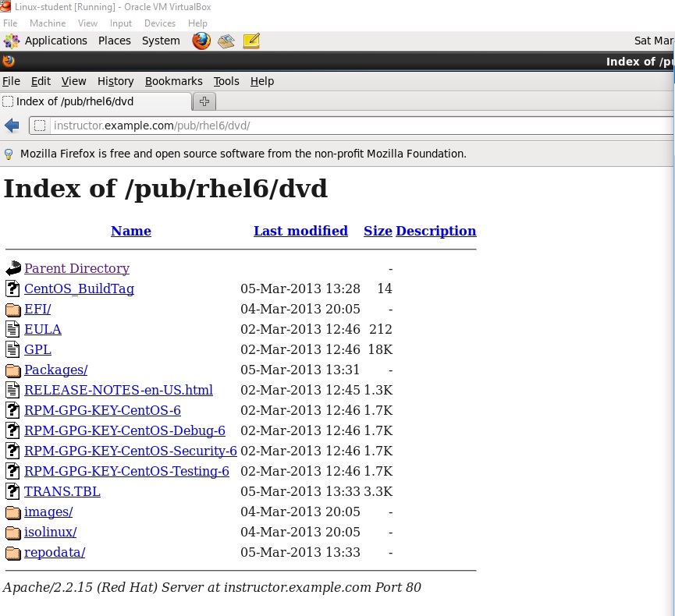Click the icon beside RPM-GPG-KEY-CentOS-Debug-6
Image resolution: width=675 pixels, height=616 pixels.
12,430
